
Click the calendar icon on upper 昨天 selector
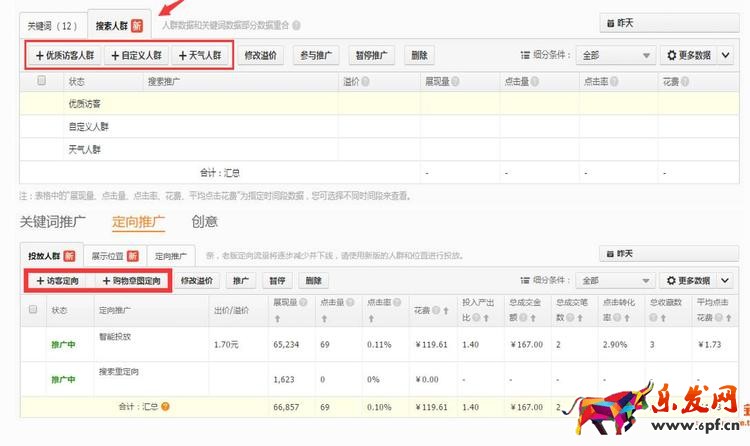tap(609, 22)
